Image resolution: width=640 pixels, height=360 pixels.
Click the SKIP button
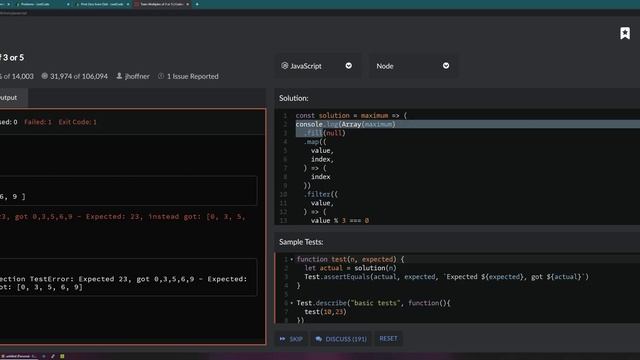[291, 339]
